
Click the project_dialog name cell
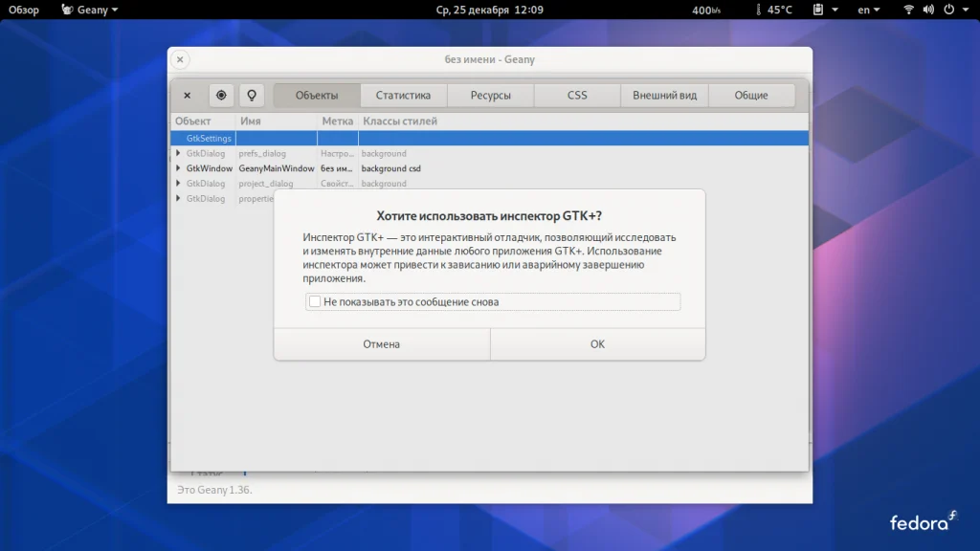(x=277, y=183)
